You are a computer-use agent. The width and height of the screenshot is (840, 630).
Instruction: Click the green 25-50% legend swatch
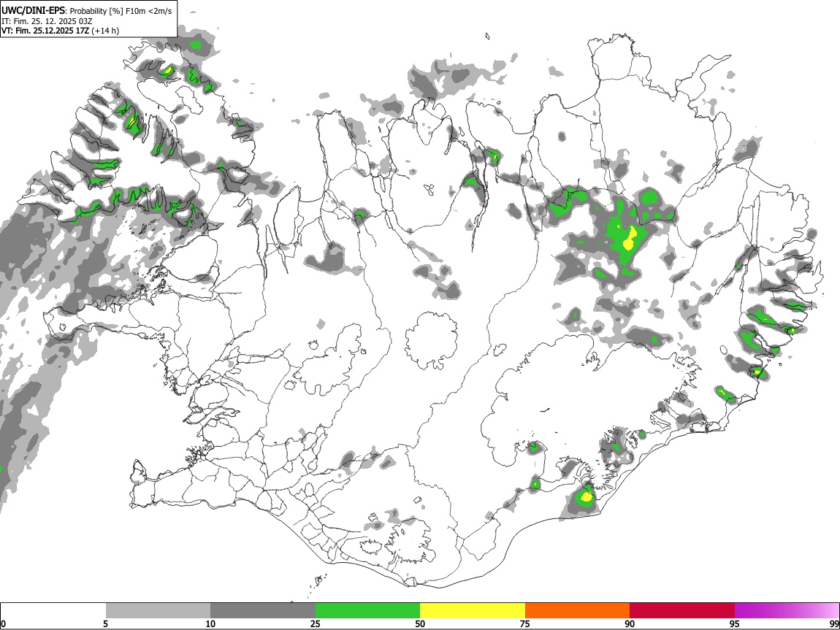coord(367,610)
